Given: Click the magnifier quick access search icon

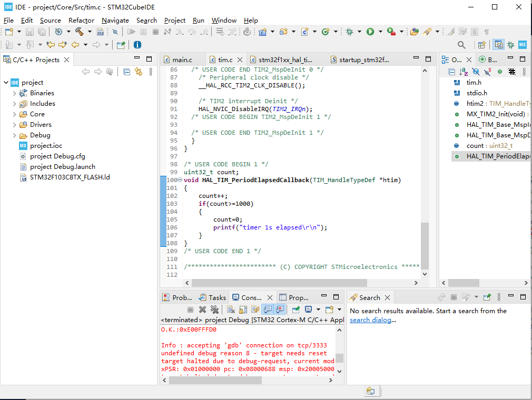Looking at the screenshot, I should [461, 45].
